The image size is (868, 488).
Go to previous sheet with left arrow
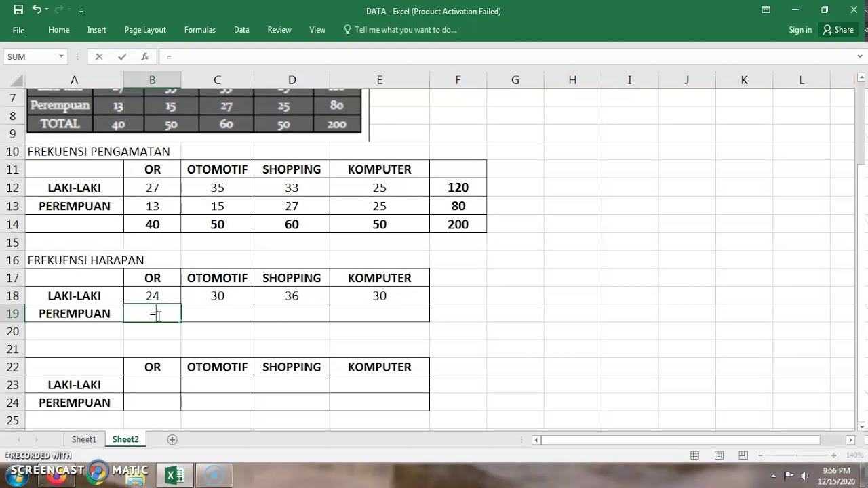pos(19,439)
